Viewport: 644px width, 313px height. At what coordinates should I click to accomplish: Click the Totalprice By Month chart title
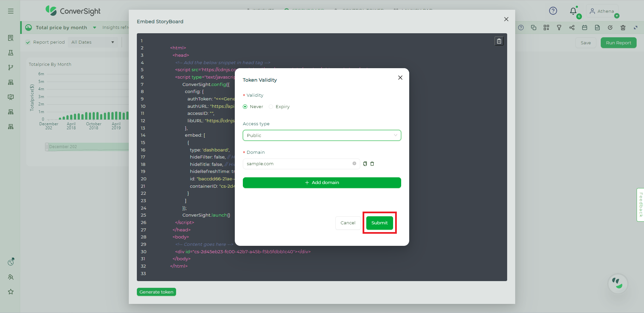50,64
